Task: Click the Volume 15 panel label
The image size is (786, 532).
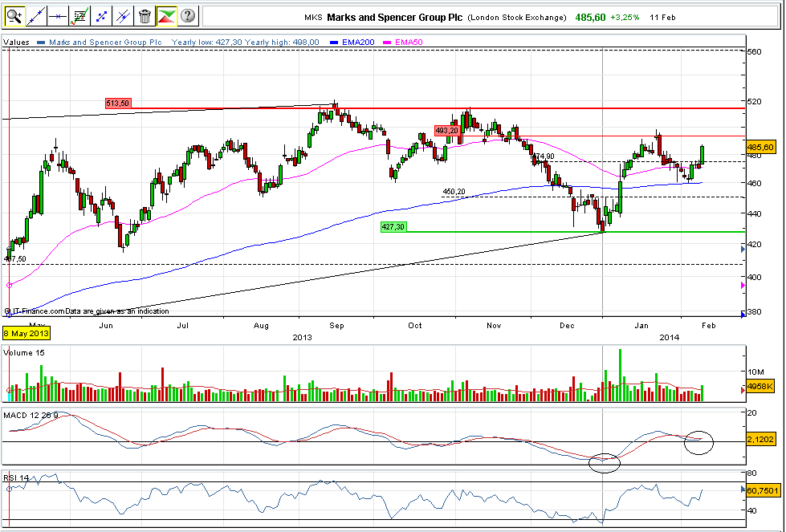Action: point(23,353)
